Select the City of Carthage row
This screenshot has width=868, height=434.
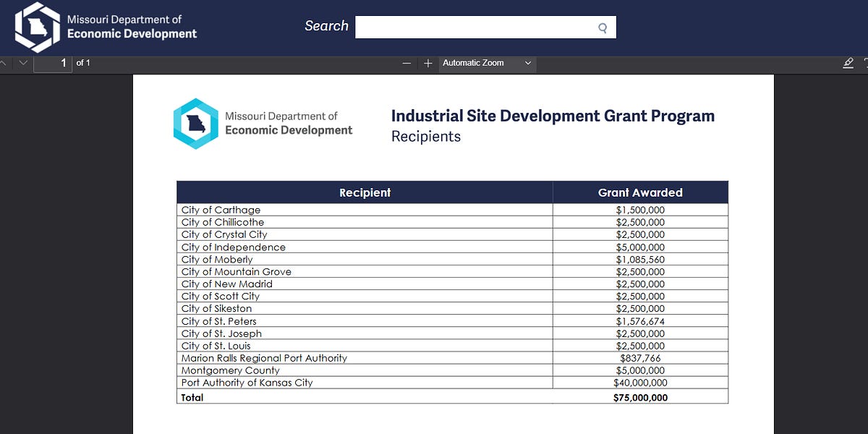coord(452,210)
